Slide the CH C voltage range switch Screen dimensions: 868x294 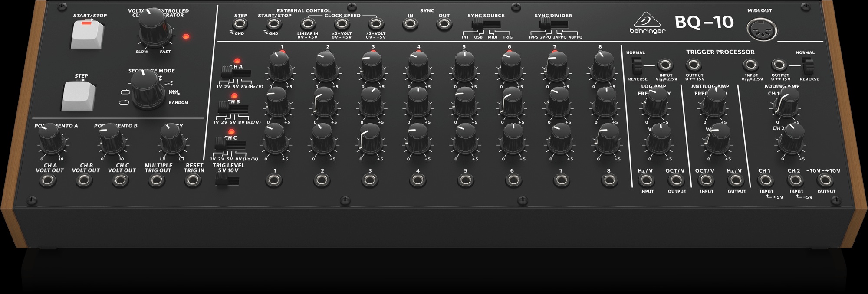230,144
